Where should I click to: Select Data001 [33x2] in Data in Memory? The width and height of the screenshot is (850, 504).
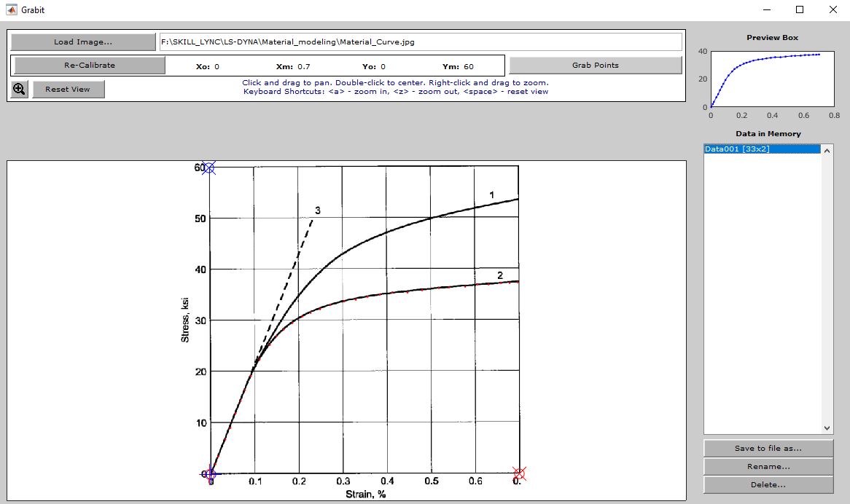738,149
